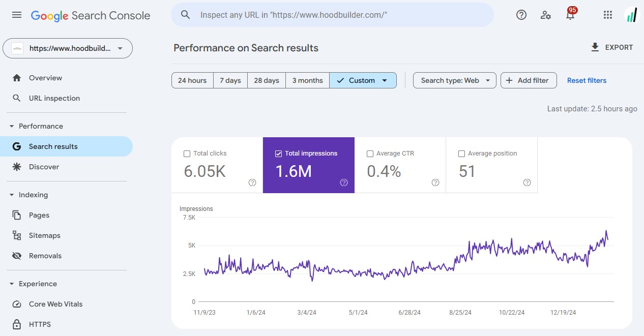Viewport: 644px width, 336px height.
Task: Uncheck the Total impressions checkbox
Action: point(278,154)
